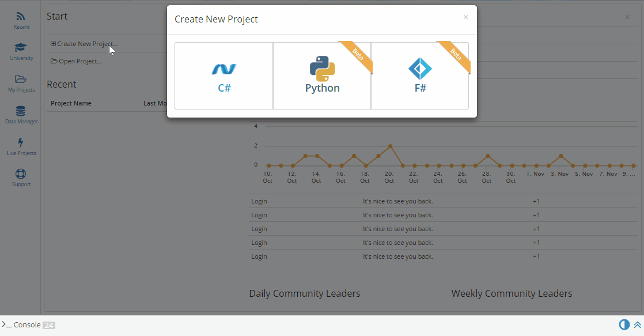Sort by the Project Name column header

coord(71,103)
